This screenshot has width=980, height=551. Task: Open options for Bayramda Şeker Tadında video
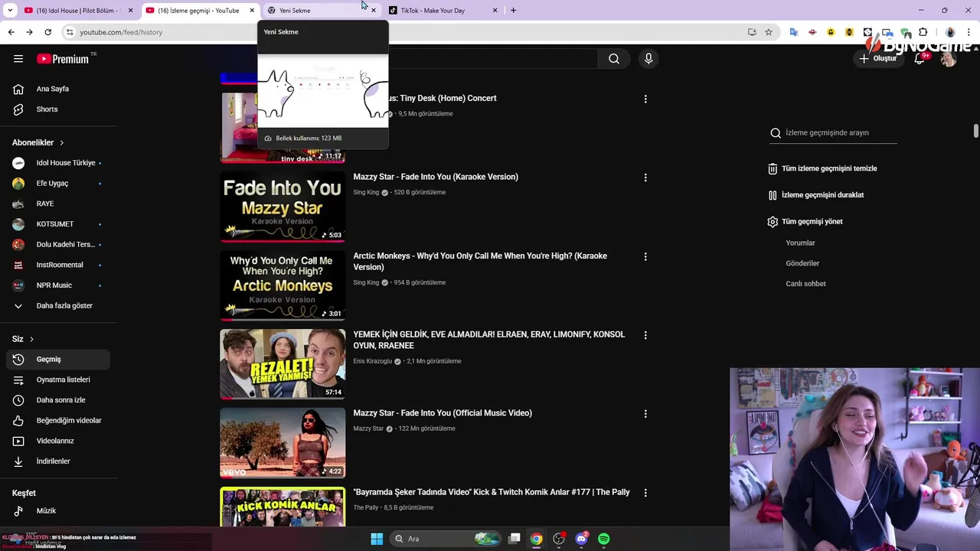[x=645, y=493]
